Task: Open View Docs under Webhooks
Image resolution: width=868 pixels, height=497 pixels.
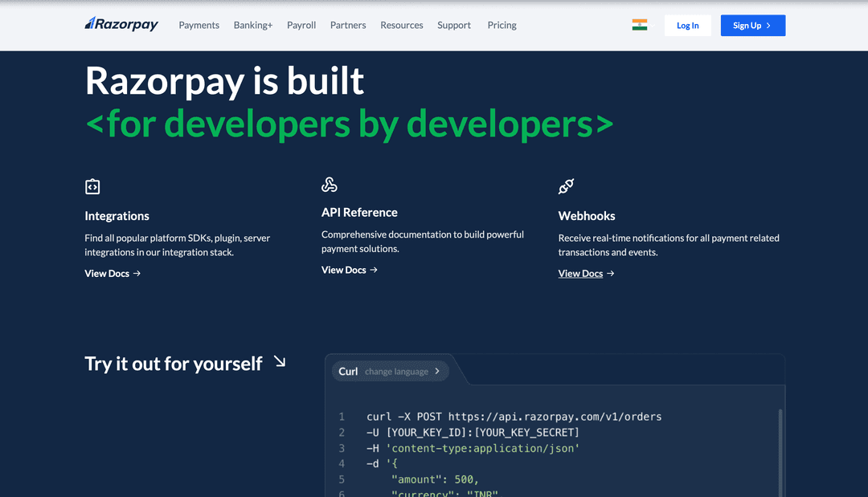Action: (586, 274)
